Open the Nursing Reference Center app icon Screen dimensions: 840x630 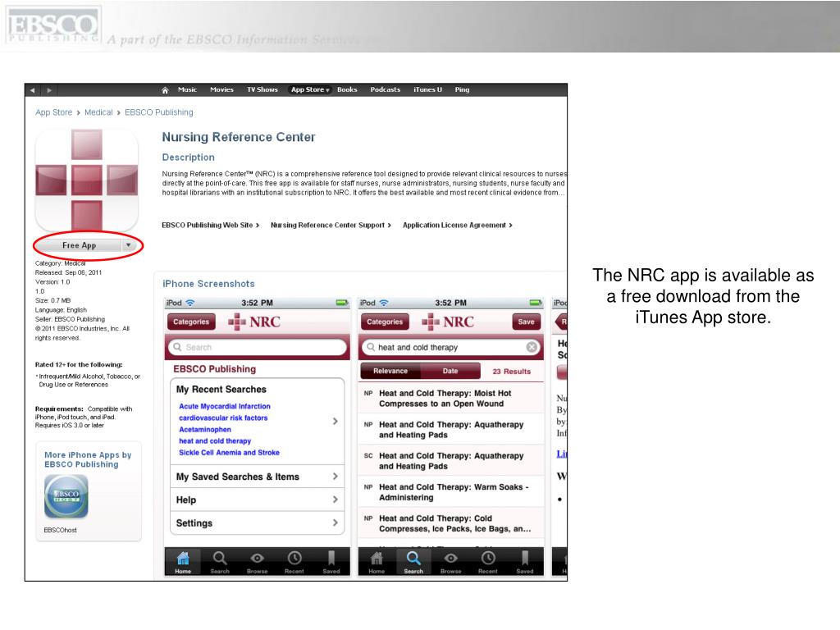coord(87,180)
